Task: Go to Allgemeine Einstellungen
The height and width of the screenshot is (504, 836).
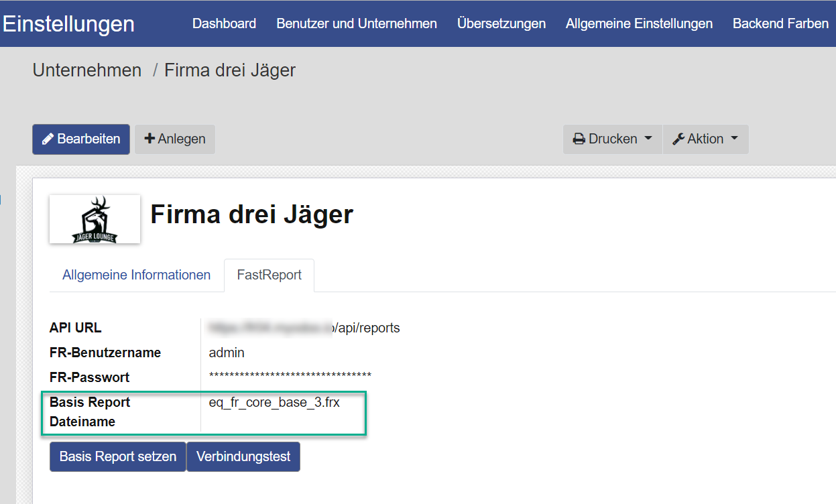Action: point(638,23)
